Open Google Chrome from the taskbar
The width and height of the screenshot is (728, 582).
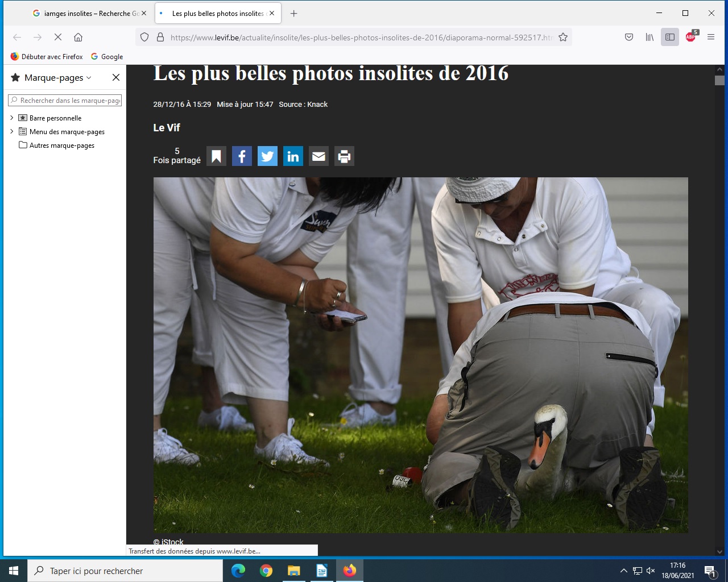tap(266, 571)
